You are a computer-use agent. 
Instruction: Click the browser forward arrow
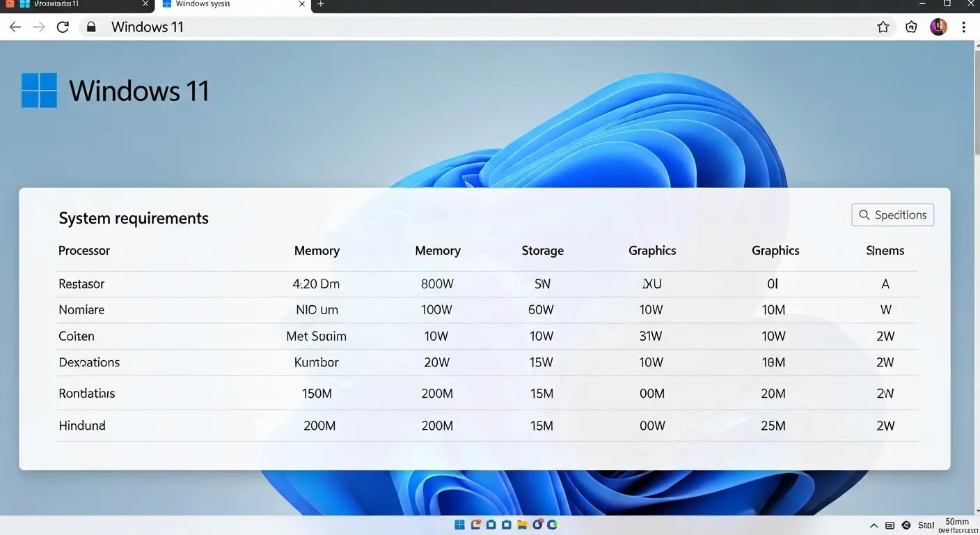[39, 27]
